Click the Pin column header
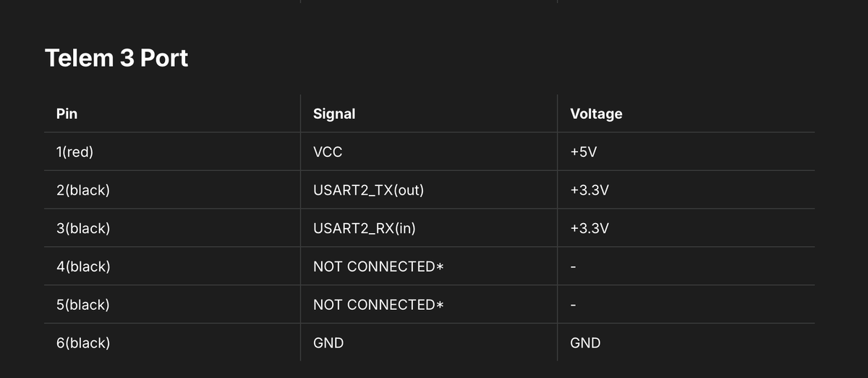Viewport: 868px width, 378px height. point(67,114)
